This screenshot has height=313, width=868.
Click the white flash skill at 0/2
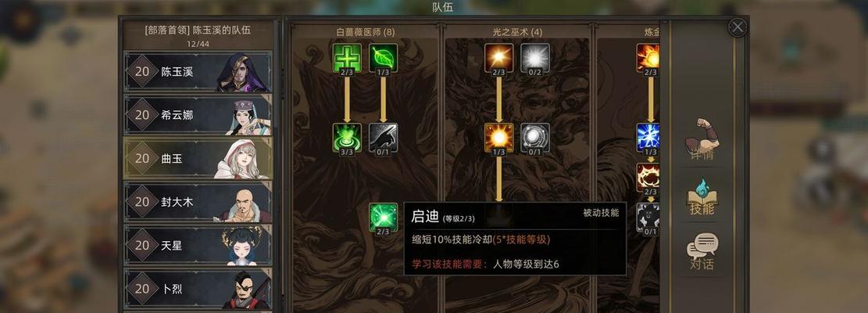tap(534, 58)
